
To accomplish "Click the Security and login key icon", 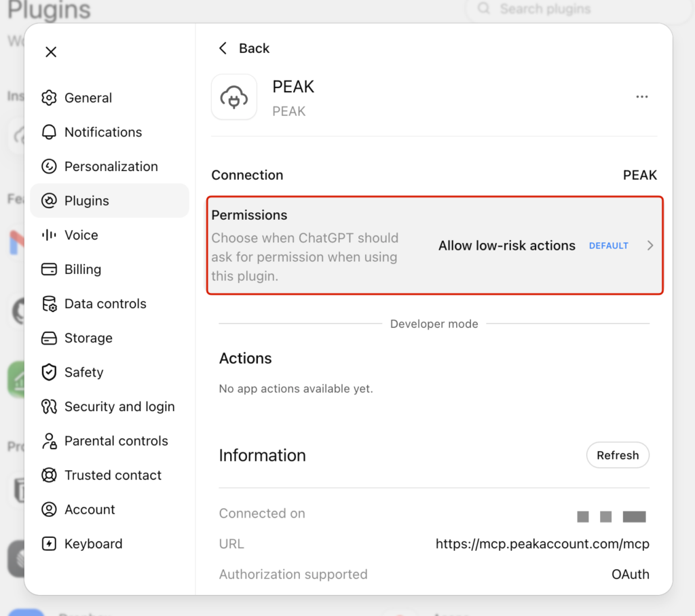I will pyautogui.click(x=49, y=406).
